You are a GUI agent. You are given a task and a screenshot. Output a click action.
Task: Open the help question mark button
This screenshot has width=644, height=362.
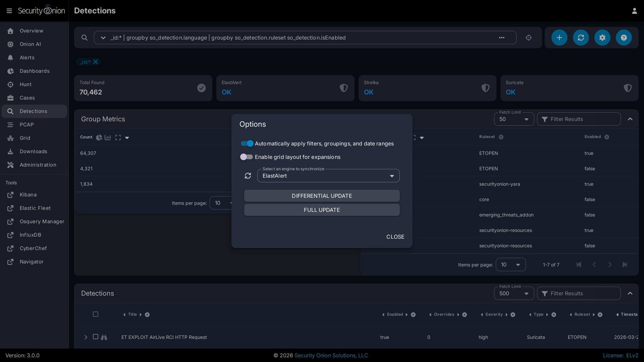click(x=624, y=38)
